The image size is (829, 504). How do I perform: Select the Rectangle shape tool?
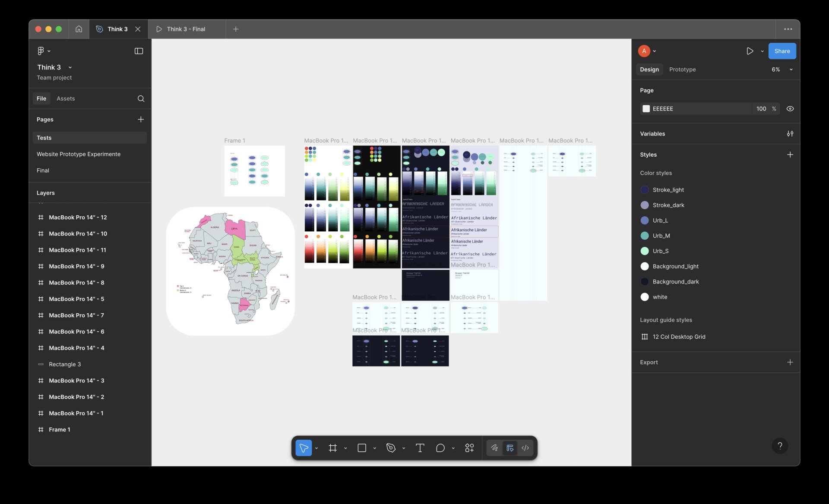click(x=362, y=448)
